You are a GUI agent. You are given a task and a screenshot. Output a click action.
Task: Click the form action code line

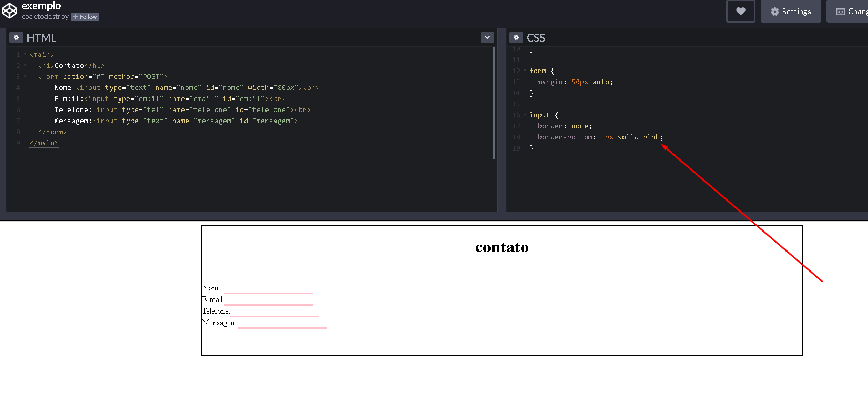click(103, 76)
